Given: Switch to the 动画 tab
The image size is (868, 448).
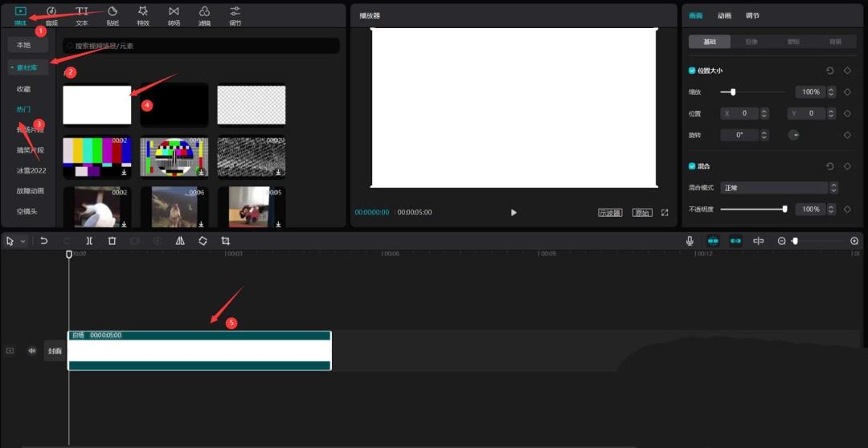Looking at the screenshot, I should [724, 15].
